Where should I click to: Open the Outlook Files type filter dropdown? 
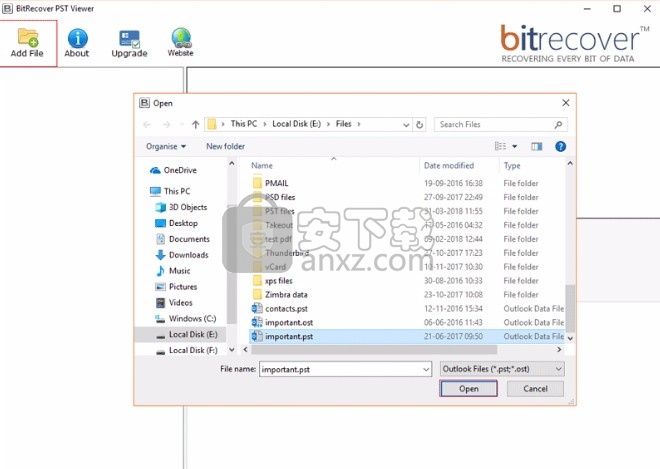[x=502, y=369]
